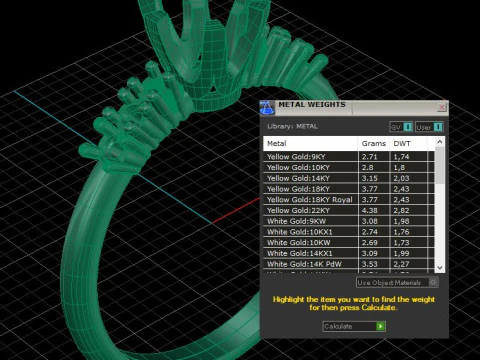Screen dimensions: 480x360
Task: Sort by the Grams column header
Action: pos(374,144)
